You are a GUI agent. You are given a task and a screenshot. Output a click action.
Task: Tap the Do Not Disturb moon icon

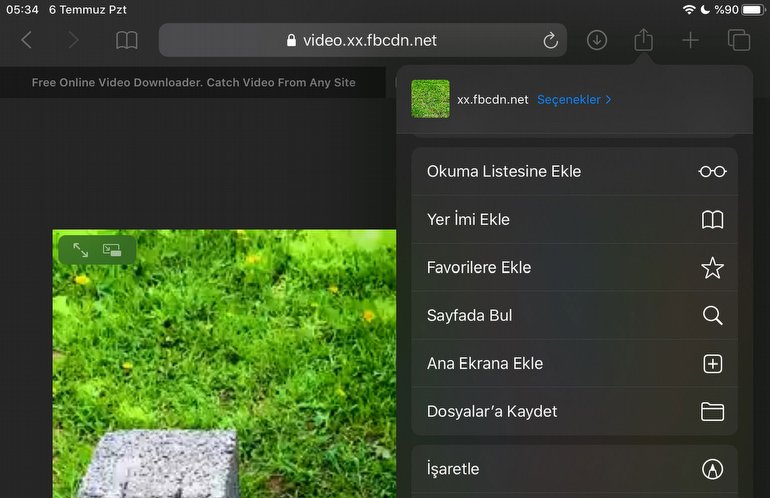(x=705, y=9)
